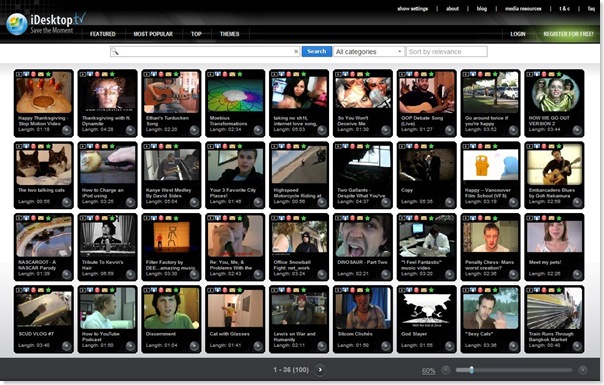The image size is (604, 385).
Task: Click zoom-in plus button beside the slider
Action: click(x=583, y=370)
